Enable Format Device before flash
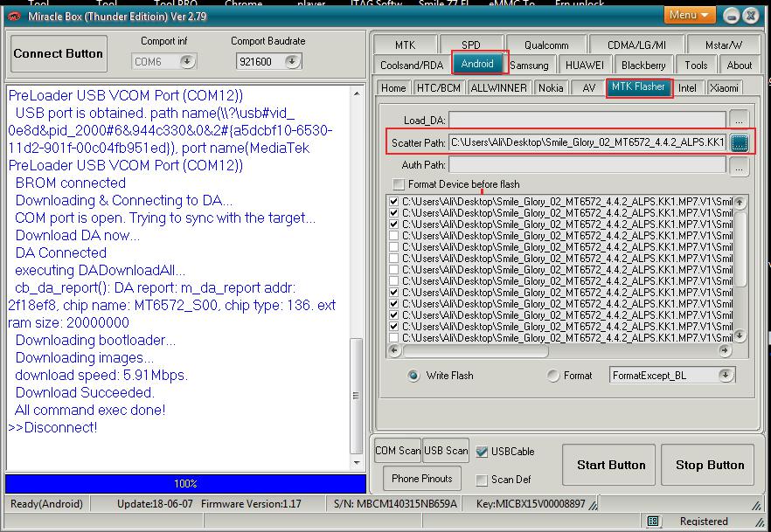Viewport: 771px width, 532px height. pos(399,184)
